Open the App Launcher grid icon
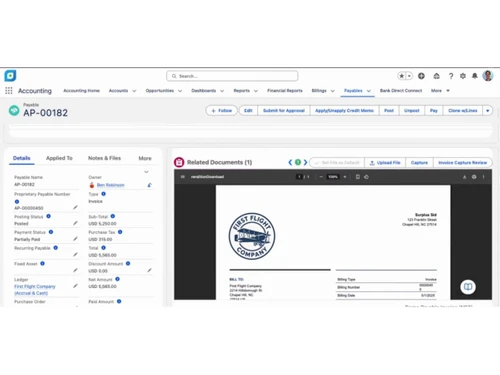The height and width of the screenshot is (375, 500). (x=9, y=91)
